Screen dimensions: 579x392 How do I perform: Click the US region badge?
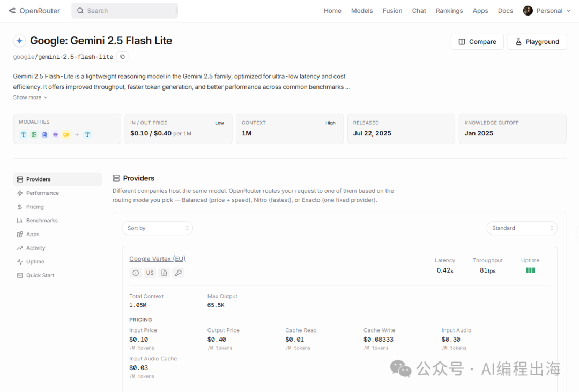coord(150,273)
